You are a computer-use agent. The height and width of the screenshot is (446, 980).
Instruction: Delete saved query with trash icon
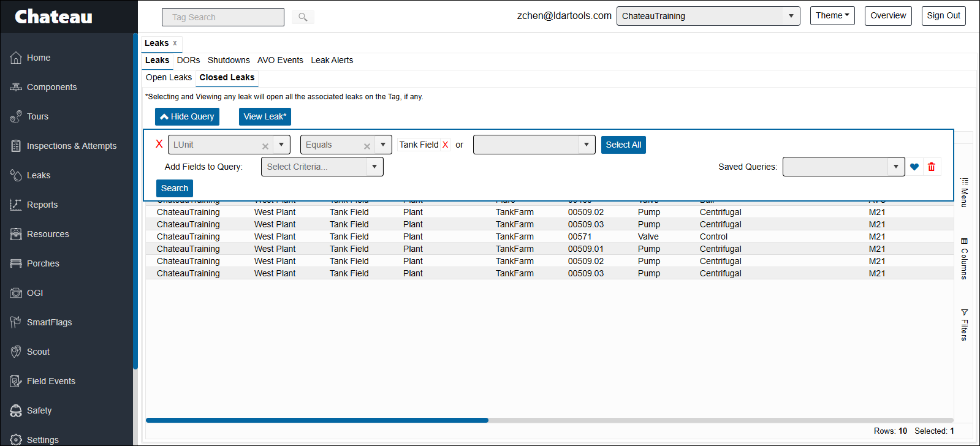(932, 167)
